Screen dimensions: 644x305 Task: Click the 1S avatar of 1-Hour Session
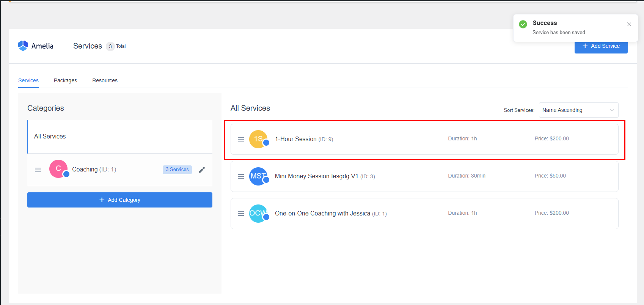point(258,139)
